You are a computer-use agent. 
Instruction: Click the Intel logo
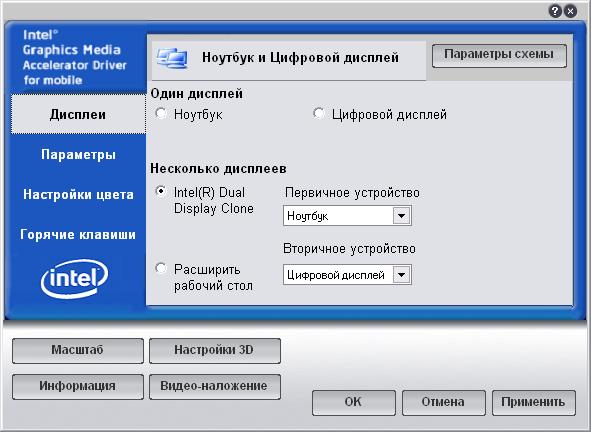75,278
